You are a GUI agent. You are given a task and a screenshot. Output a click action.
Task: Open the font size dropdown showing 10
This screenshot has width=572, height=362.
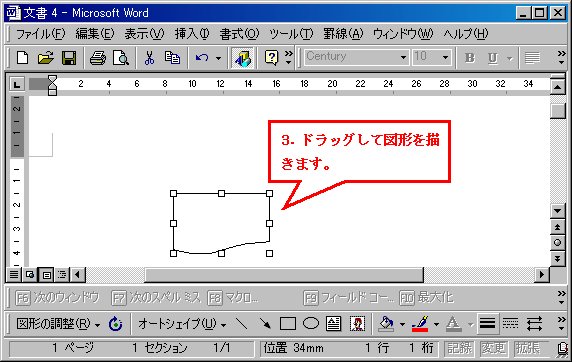(445, 57)
